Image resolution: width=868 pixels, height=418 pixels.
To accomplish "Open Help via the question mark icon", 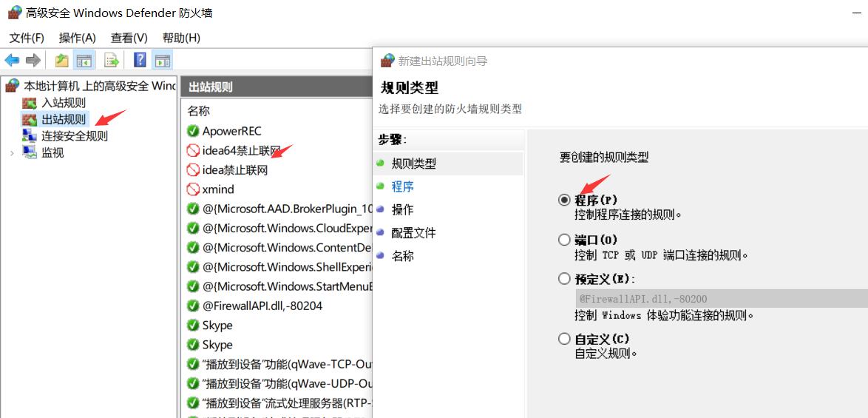I will [x=140, y=61].
